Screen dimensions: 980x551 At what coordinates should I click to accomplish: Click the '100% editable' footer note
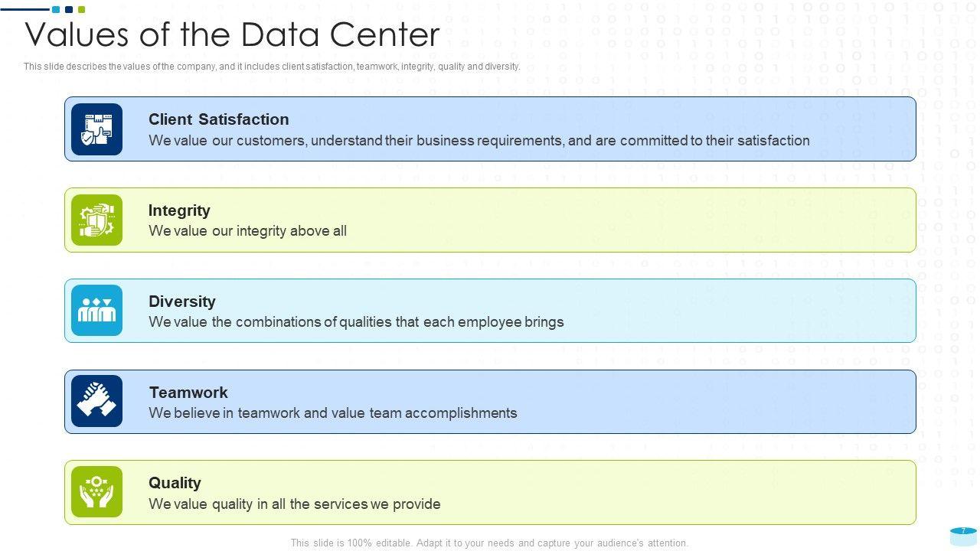click(x=489, y=543)
